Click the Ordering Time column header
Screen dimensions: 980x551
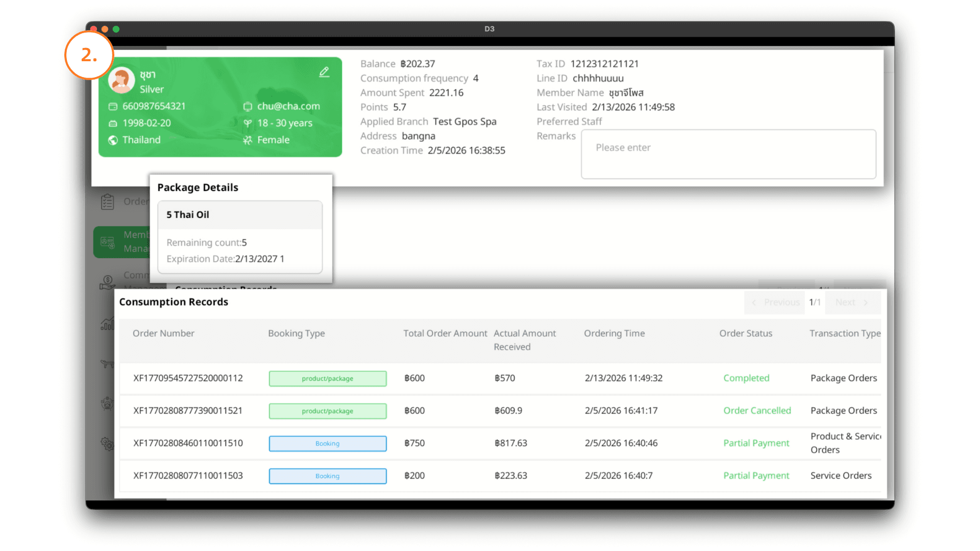click(614, 333)
